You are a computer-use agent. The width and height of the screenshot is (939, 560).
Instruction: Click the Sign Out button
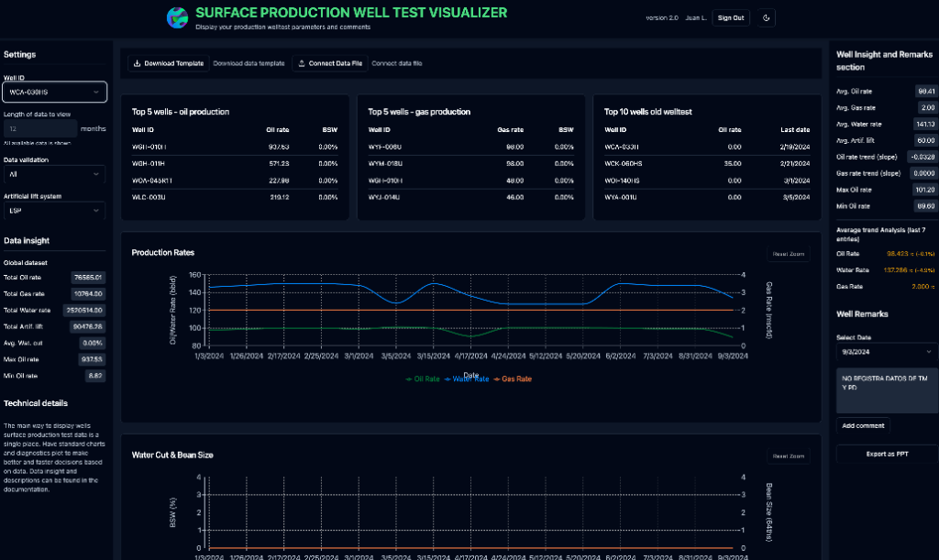(x=731, y=18)
